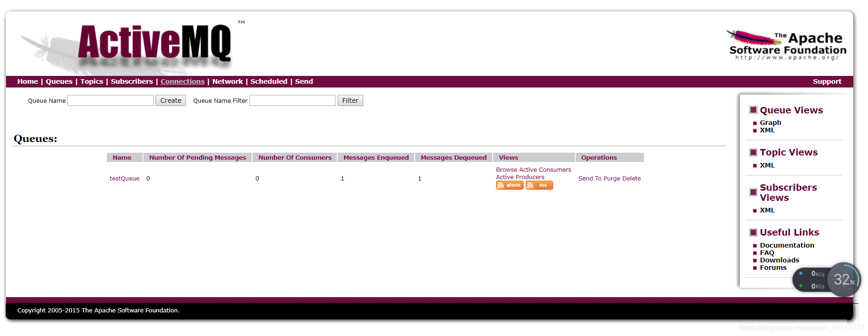The image size is (868, 336).
Task: Click the Messages Dequeued column header
Action: tap(454, 157)
